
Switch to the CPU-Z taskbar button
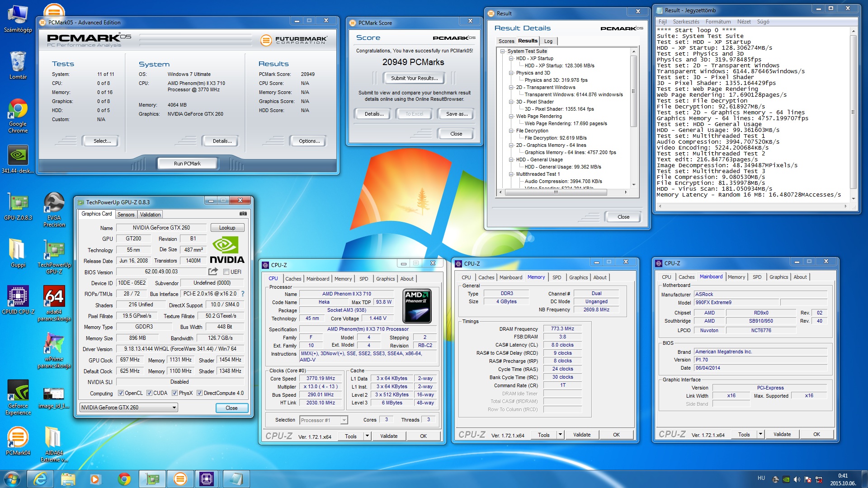(x=207, y=479)
